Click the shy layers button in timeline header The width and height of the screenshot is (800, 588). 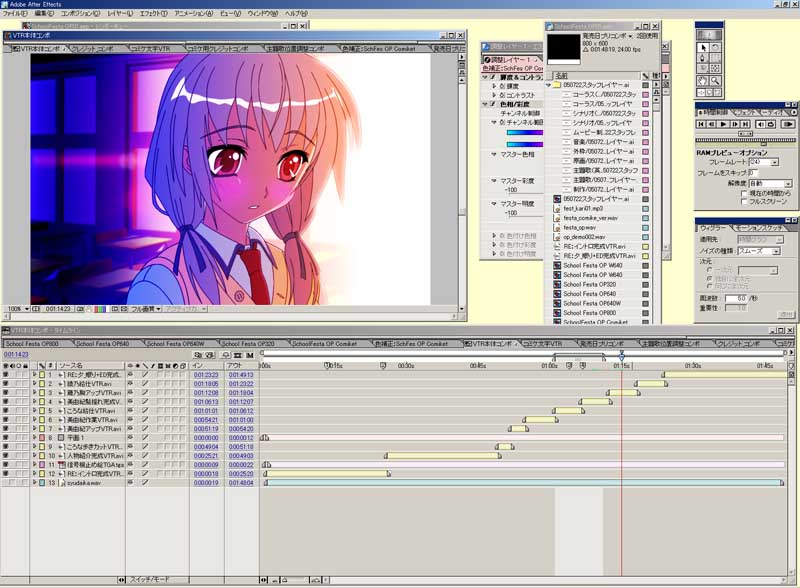point(226,355)
